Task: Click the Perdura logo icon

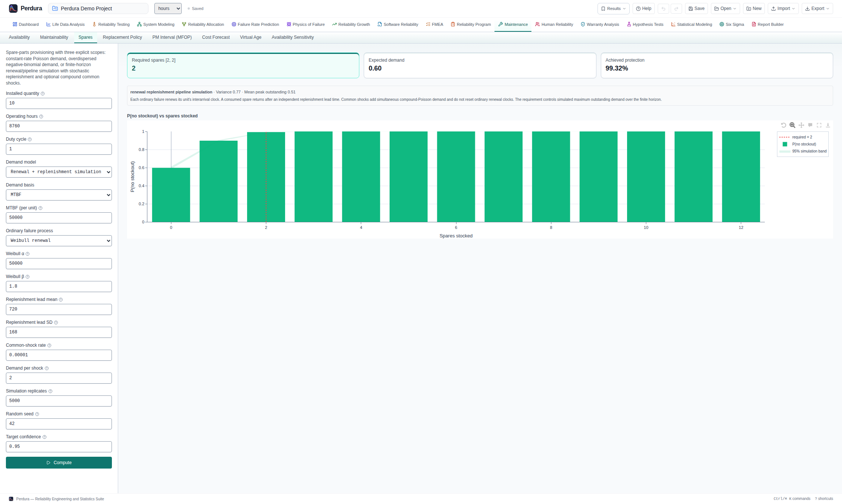Action: click(x=13, y=8)
